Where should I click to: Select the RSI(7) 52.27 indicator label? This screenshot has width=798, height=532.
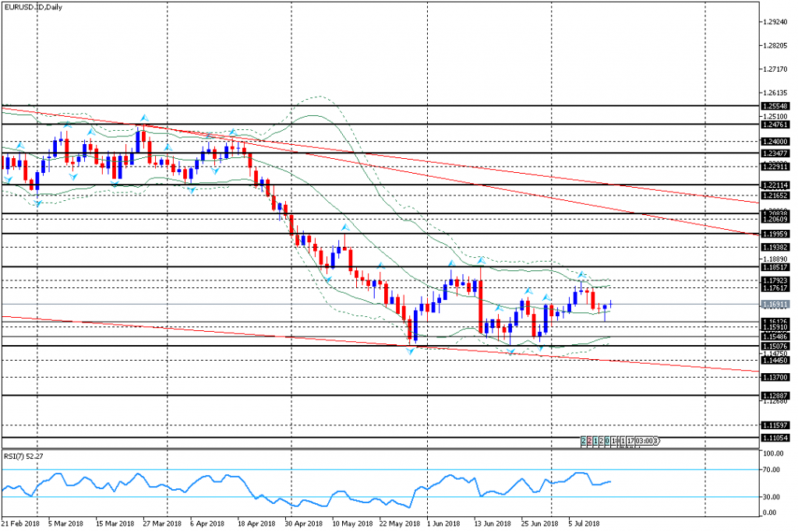[23, 456]
